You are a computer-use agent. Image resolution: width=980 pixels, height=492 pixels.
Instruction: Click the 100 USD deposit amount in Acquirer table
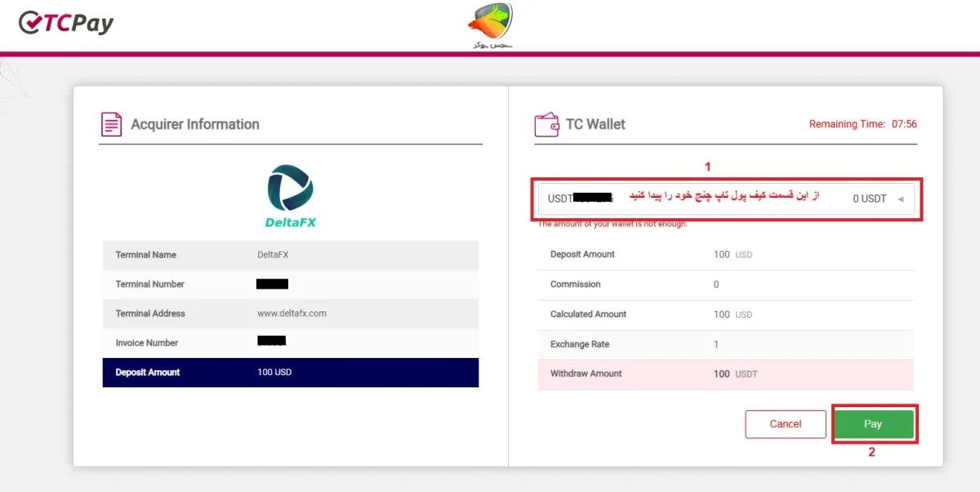coord(274,373)
